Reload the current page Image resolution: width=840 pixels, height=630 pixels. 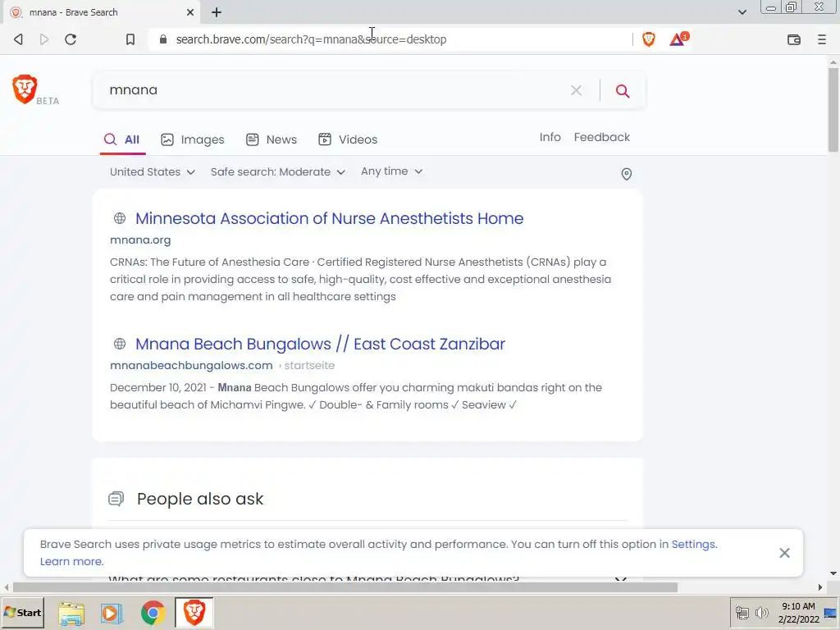click(x=71, y=39)
